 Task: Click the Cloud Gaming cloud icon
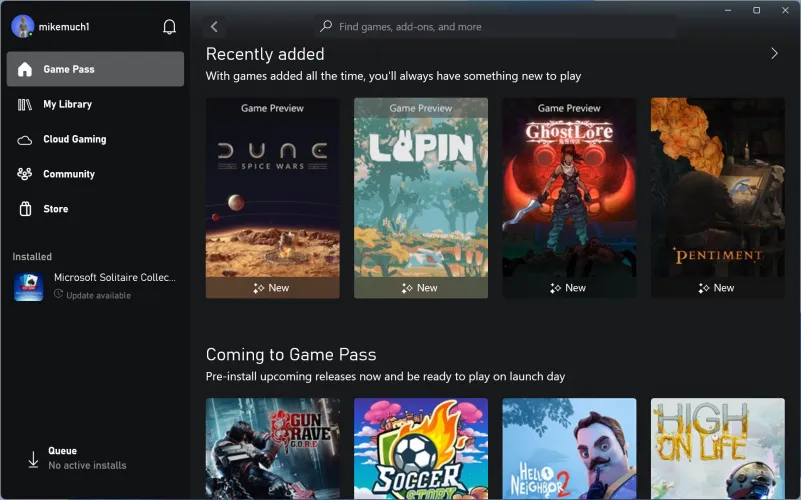[25, 139]
